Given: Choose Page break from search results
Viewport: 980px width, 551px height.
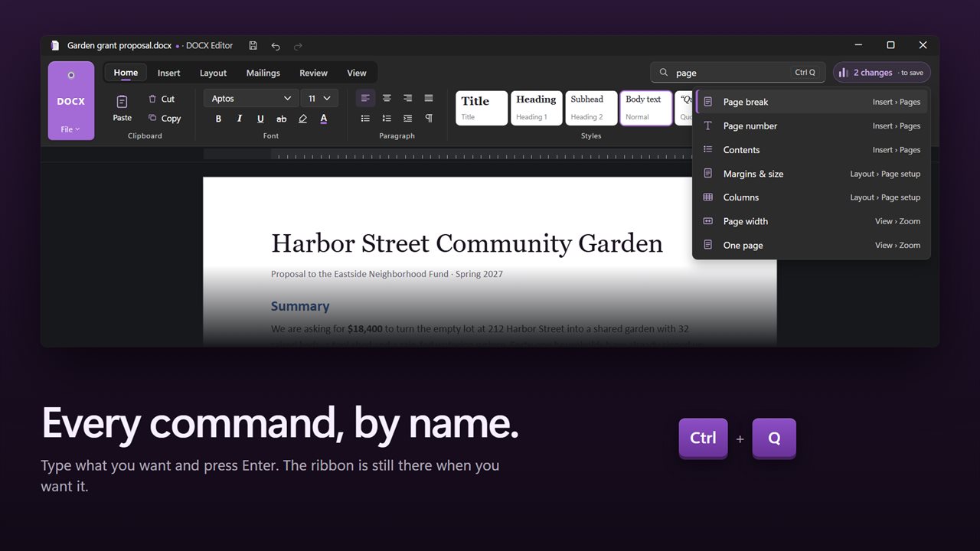Looking at the screenshot, I should coord(812,102).
